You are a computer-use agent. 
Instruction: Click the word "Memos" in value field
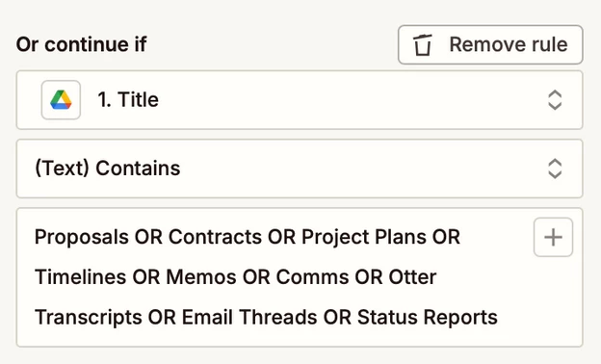tap(201, 277)
